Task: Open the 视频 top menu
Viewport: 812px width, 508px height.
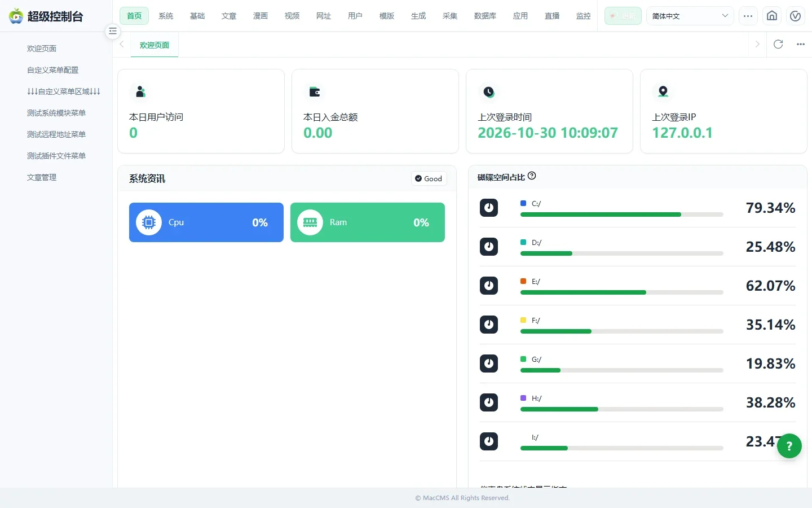Action: [292, 16]
